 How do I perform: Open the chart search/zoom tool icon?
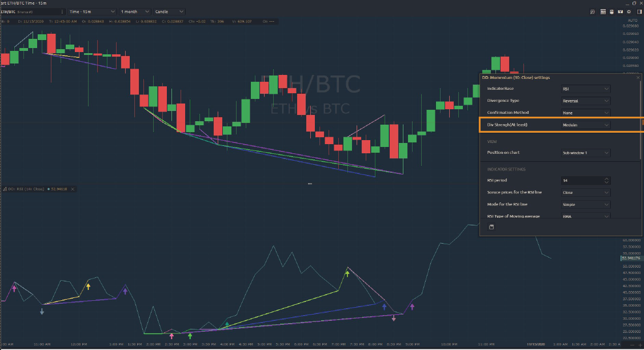(x=593, y=11)
